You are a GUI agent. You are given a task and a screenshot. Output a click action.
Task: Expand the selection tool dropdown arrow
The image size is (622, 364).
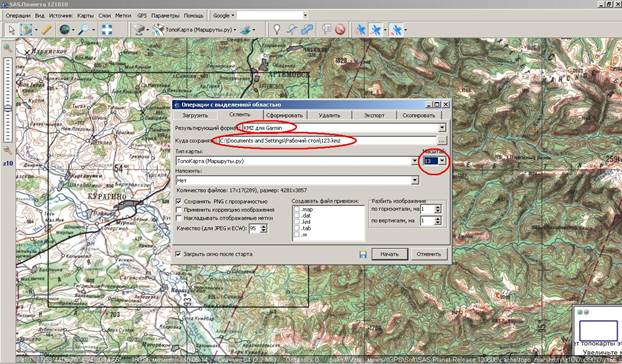[35, 30]
